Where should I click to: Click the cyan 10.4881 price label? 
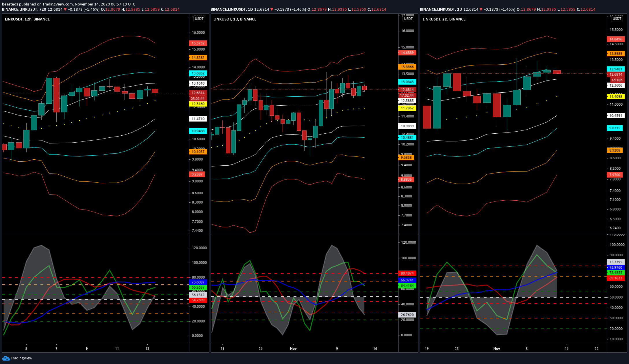coord(407,138)
